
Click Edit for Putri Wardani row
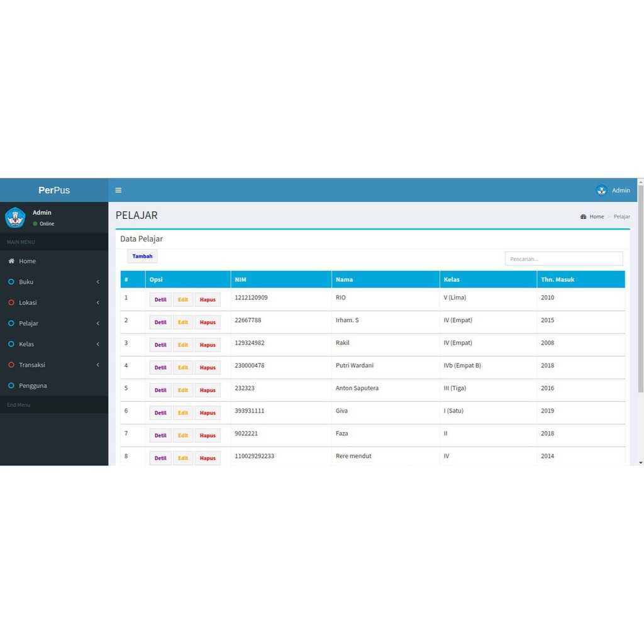tap(183, 368)
